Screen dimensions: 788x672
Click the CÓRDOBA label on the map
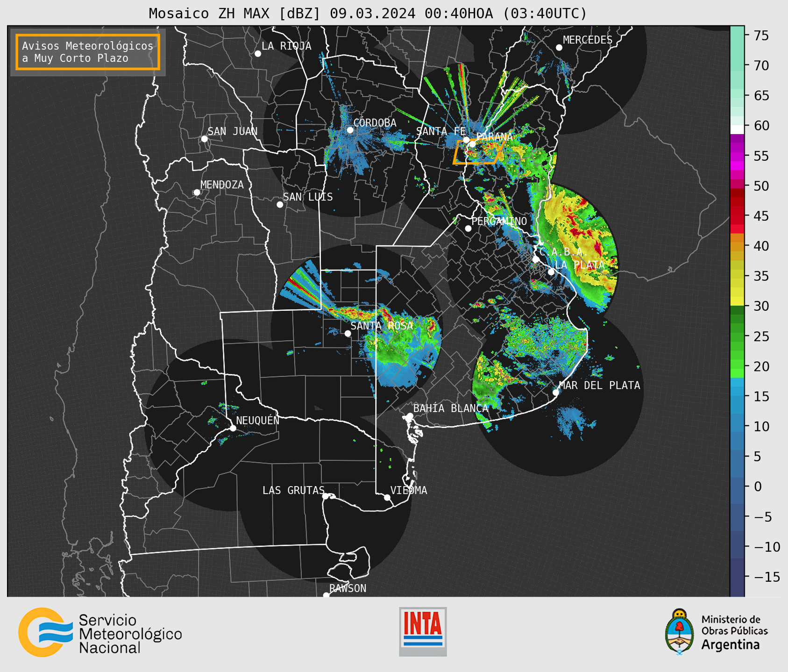coord(375,122)
